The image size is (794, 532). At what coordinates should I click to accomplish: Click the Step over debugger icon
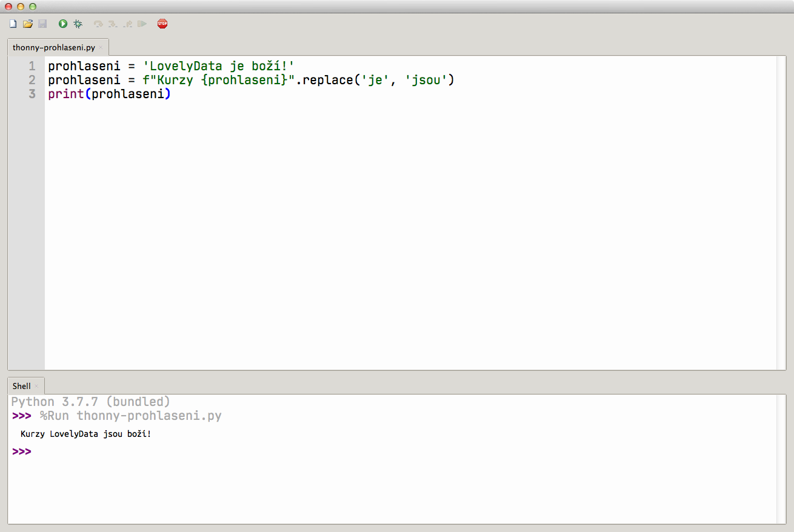98,24
